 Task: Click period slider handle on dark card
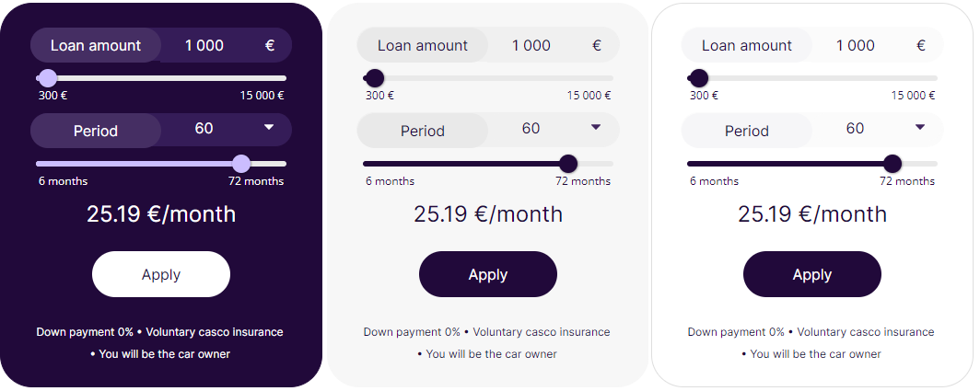pyautogui.click(x=241, y=164)
